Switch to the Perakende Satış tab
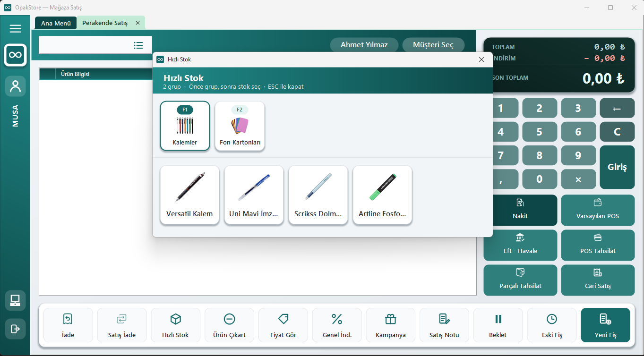This screenshot has height=356, width=644. pos(105,23)
